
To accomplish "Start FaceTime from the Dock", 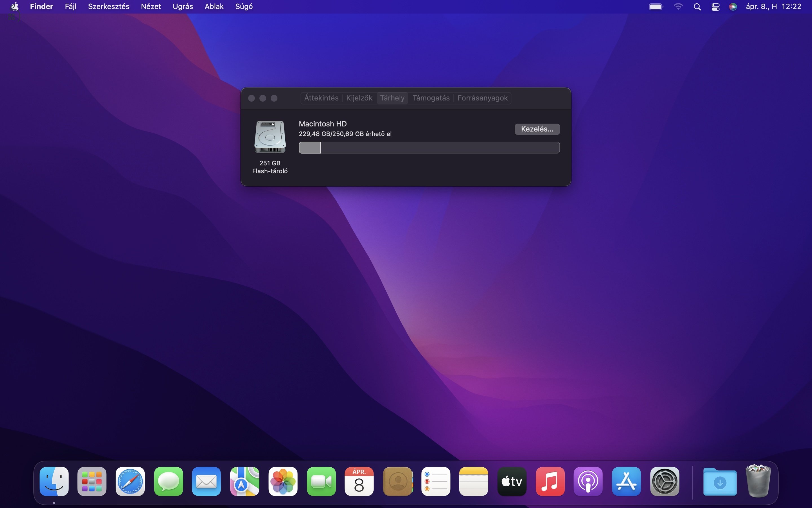I will 321,481.
